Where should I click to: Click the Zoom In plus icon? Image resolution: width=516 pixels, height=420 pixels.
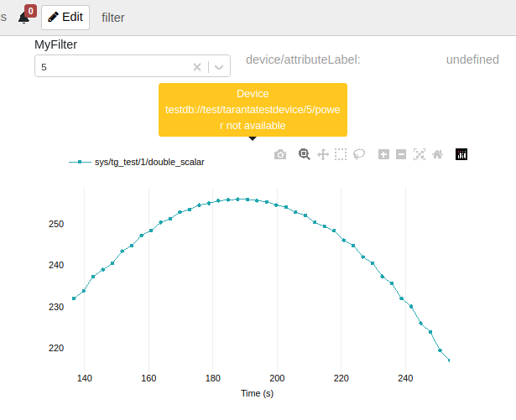(x=383, y=154)
